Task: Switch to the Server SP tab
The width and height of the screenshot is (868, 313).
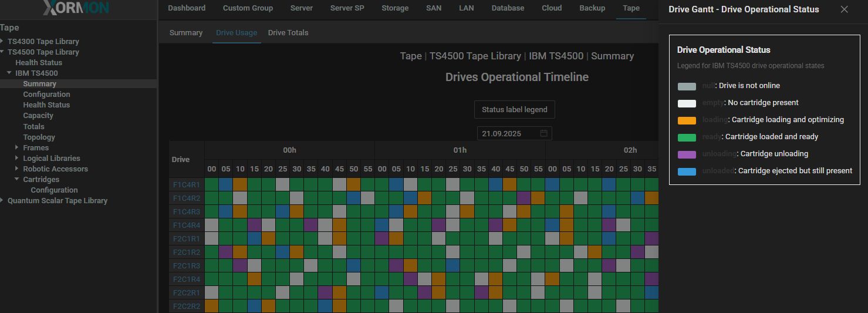Action: (347, 8)
